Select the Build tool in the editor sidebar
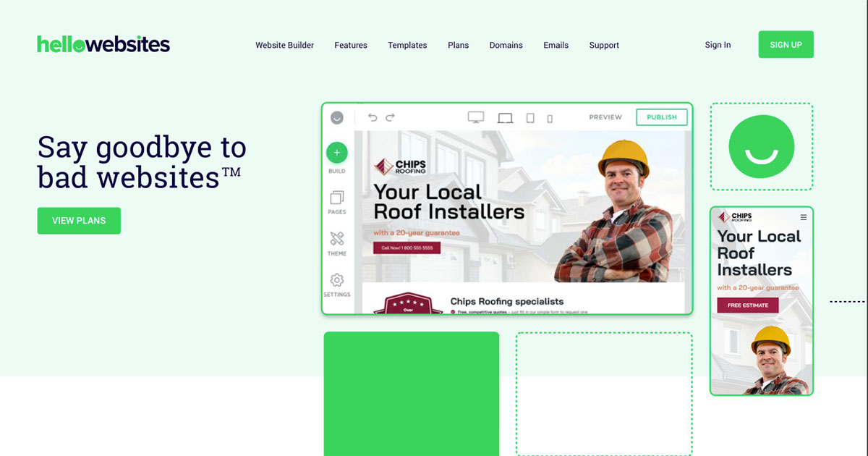This screenshot has width=868, height=456. [x=336, y=153]
